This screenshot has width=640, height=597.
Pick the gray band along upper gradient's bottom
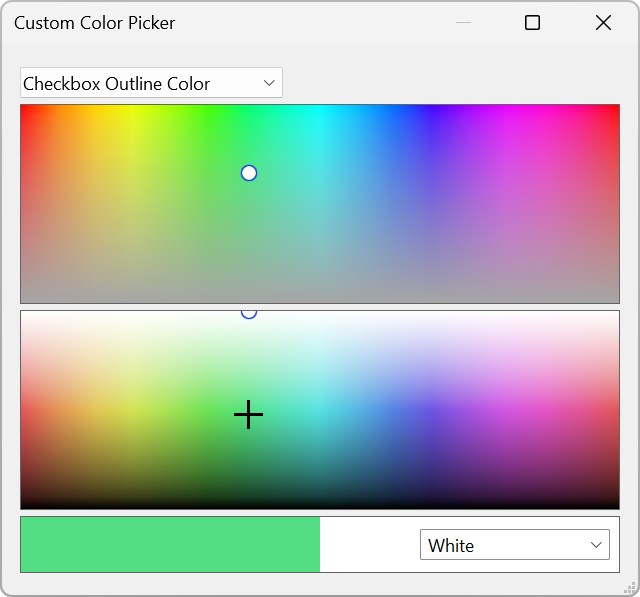pos(320,297)
